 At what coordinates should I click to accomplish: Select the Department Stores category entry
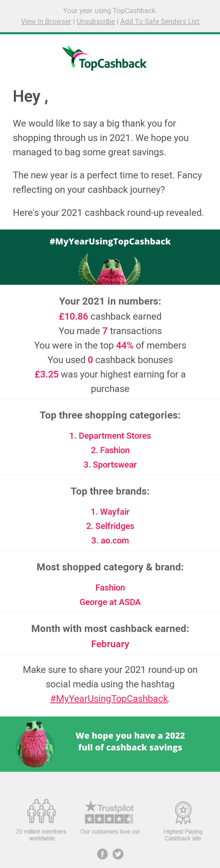(x=110, y=436)
